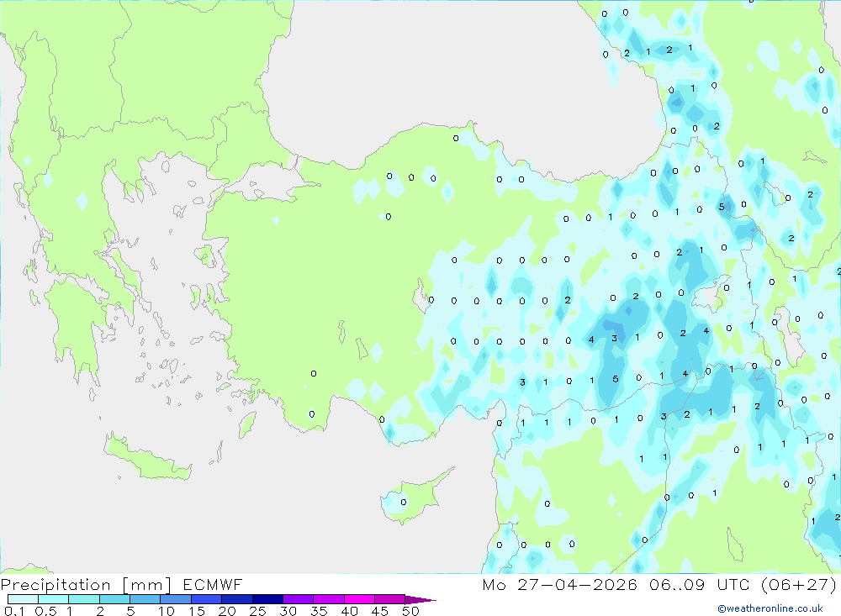This screenshot has width=841, height=616.
Task: Click the "ECMWF" model label
Action: coord(213,584)
